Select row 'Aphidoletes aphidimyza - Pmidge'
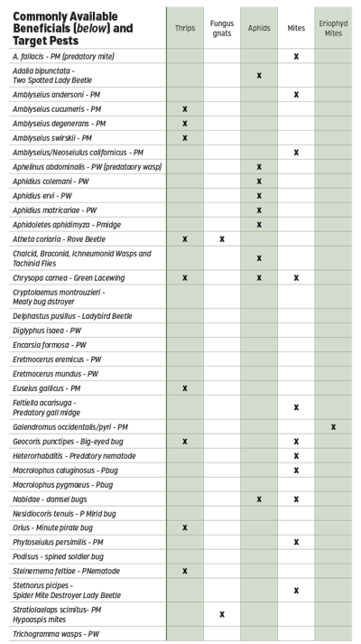Screen dimensions: 361x644 coord(180,225)
